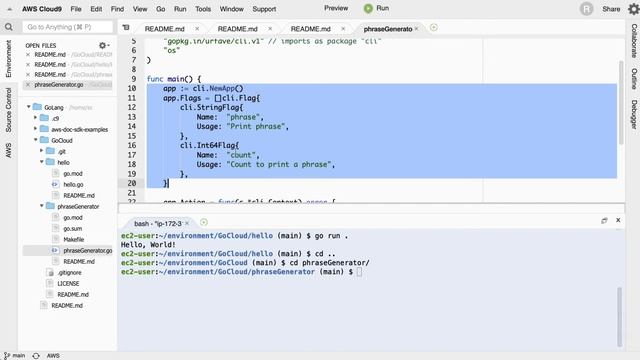Open the Window menu
The height and width of the screenshot is (360, 640).
coord(231,9)
